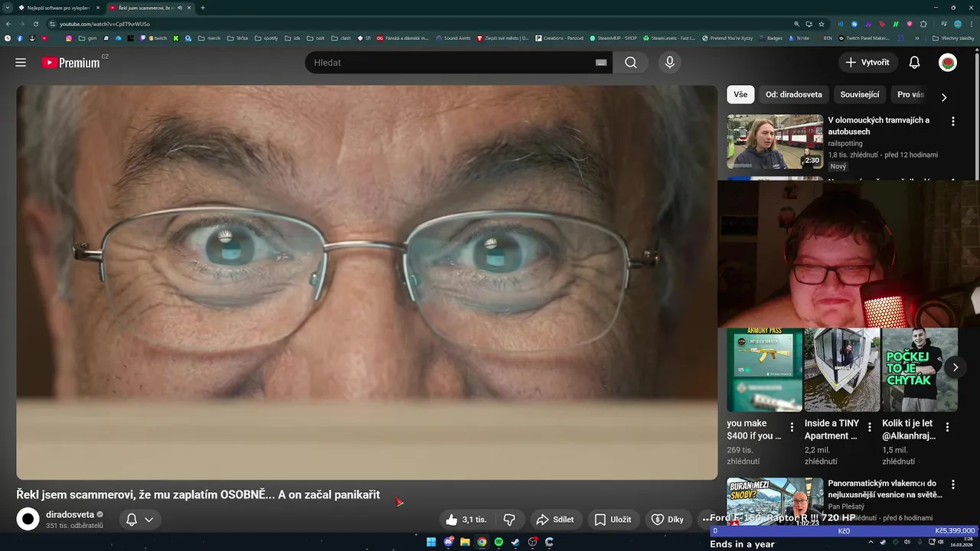This screenshot has height=551, width=980.
Task: Select the Pro vás chip
Action: pyautogui.click(x=911, y=95)
